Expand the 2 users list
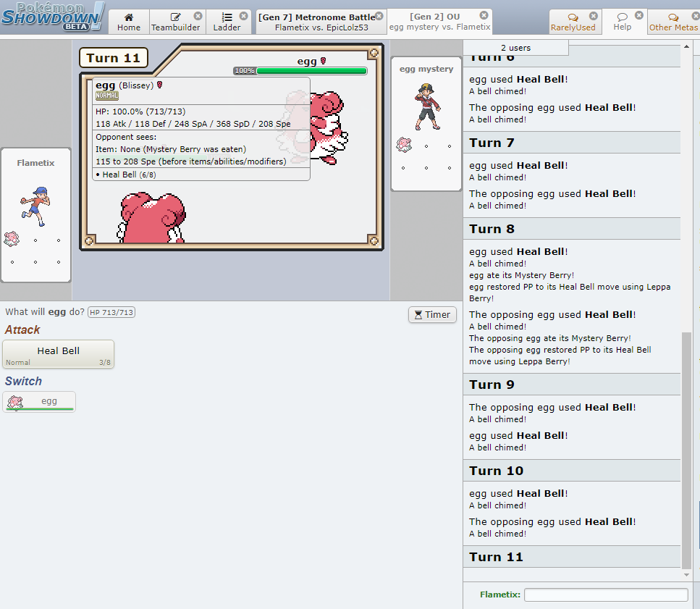 pyautogui.click(x=515, y=48)
